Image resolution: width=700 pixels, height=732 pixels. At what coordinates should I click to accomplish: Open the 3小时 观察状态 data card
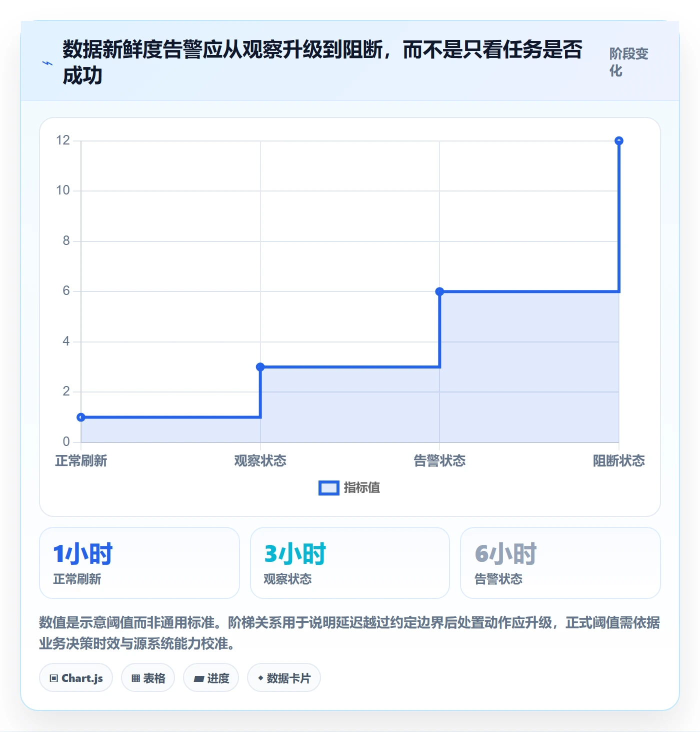(x=350, y=563)
